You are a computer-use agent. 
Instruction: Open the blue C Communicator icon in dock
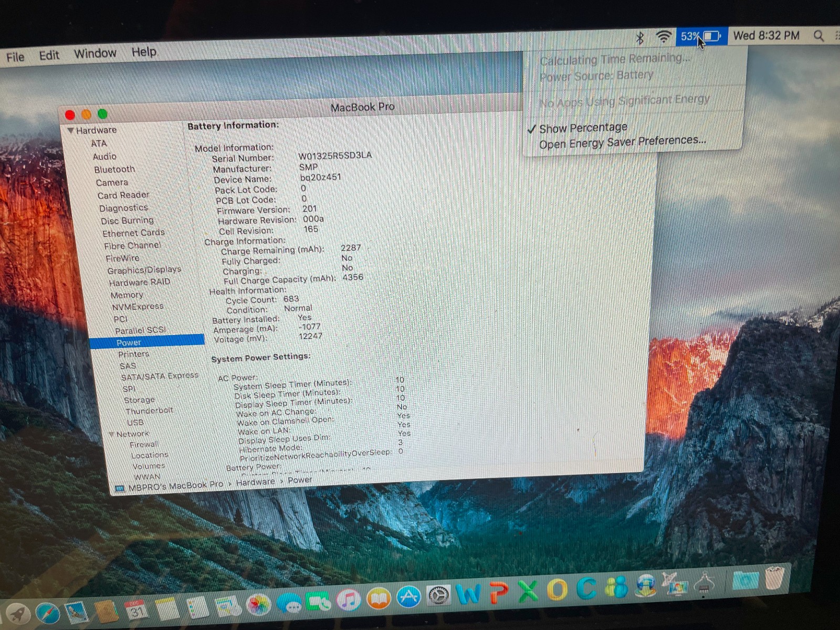click(x=587, y=587)
